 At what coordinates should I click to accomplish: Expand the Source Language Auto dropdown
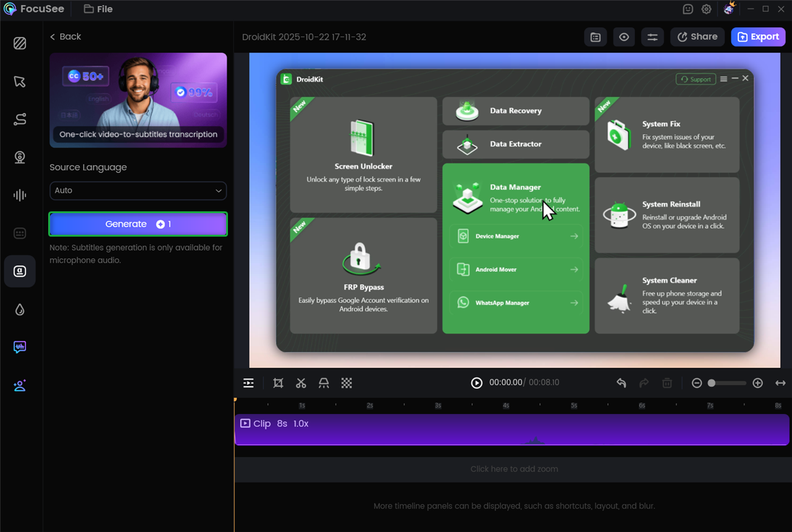138,190
